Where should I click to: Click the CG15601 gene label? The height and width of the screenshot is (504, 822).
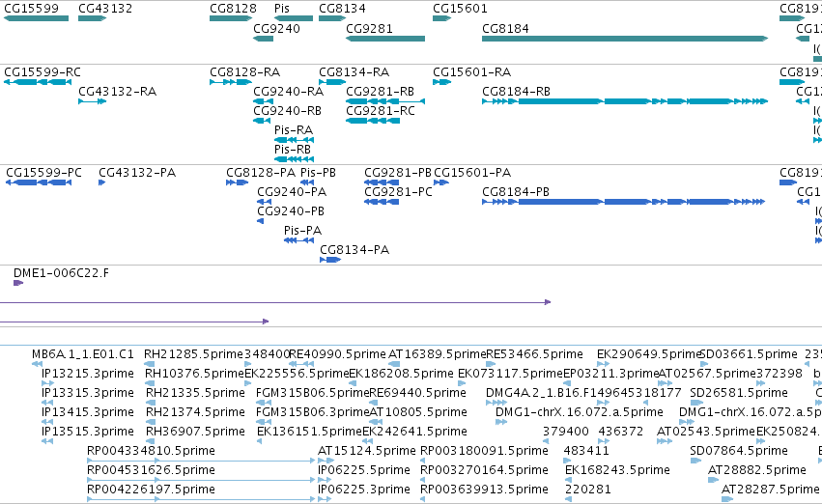tap(460, 9)
